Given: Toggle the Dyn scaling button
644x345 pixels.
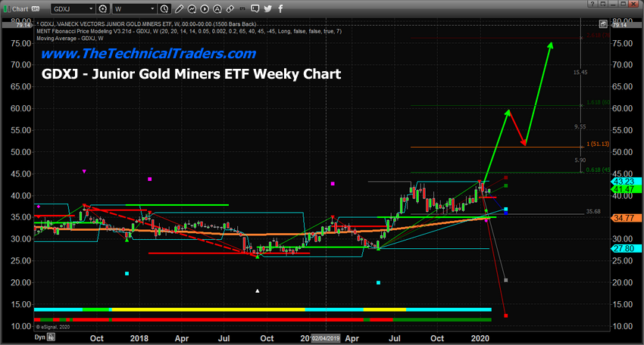Looking at the screenshot, I should point(39,338).
